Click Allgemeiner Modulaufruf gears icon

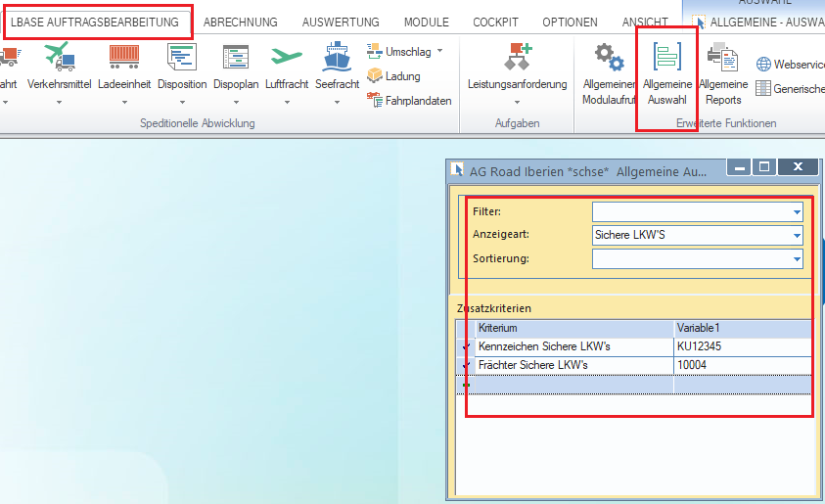(x=610, y=57)
